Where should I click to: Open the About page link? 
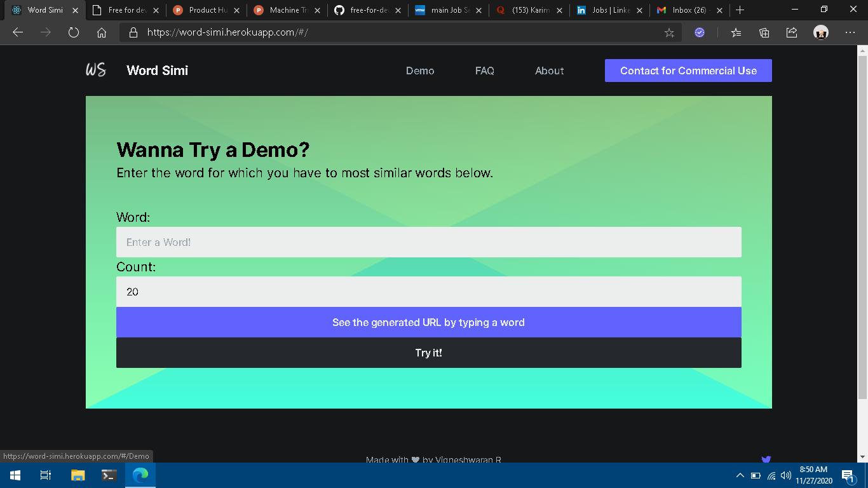(550, 71)
